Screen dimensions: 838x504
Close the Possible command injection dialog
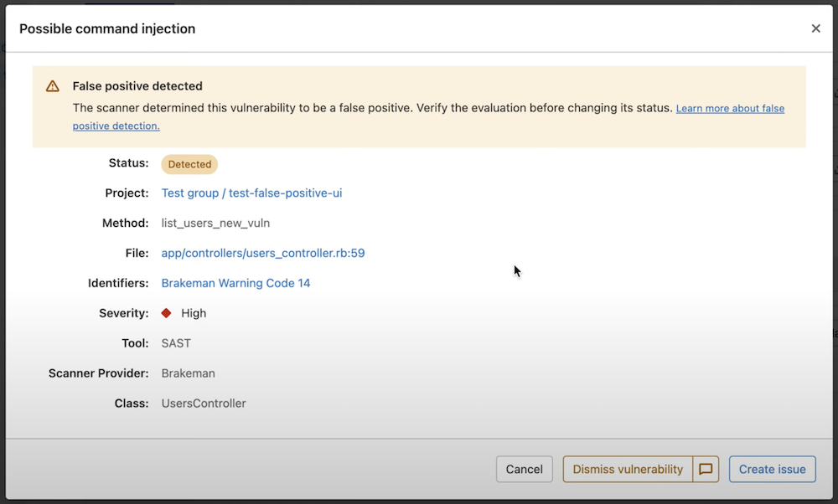click(x=815, y=28)
